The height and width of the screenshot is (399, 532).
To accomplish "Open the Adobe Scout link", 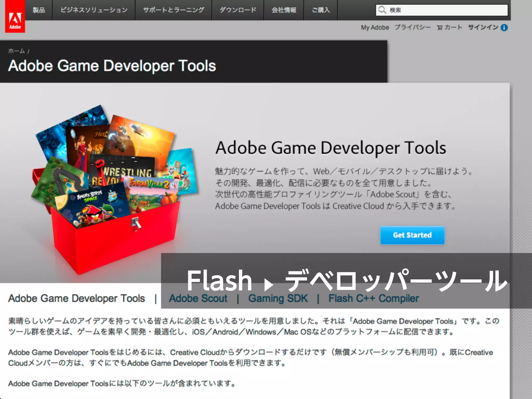I will click(198, 298).
